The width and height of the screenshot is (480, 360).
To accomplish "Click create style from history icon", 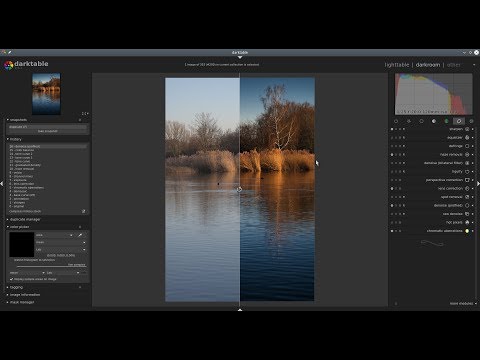I will [x=84, y=211].
